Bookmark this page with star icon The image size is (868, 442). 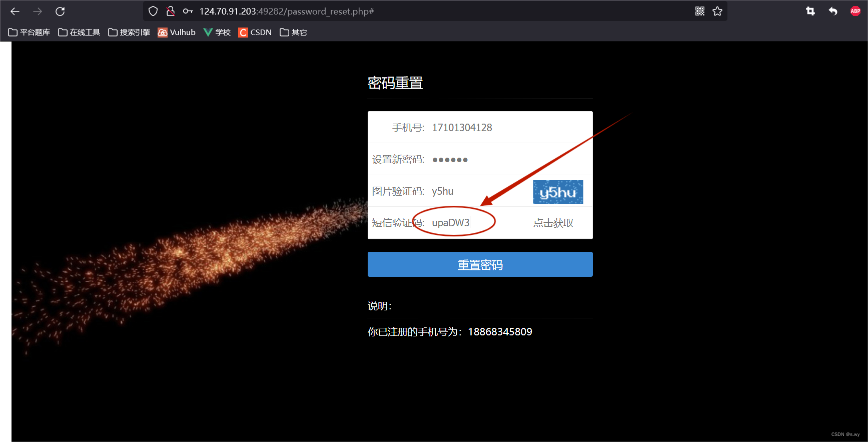tap(717, 11)
